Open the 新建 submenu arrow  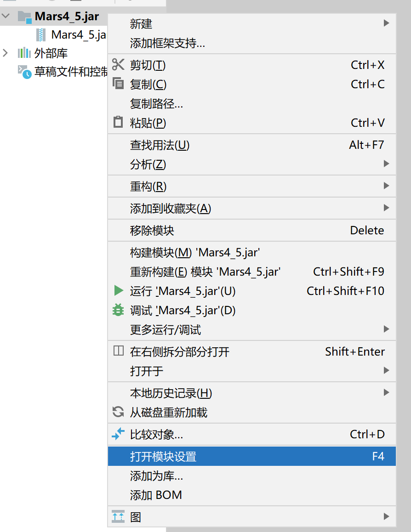pyautogui.click(x=386, y=24)
